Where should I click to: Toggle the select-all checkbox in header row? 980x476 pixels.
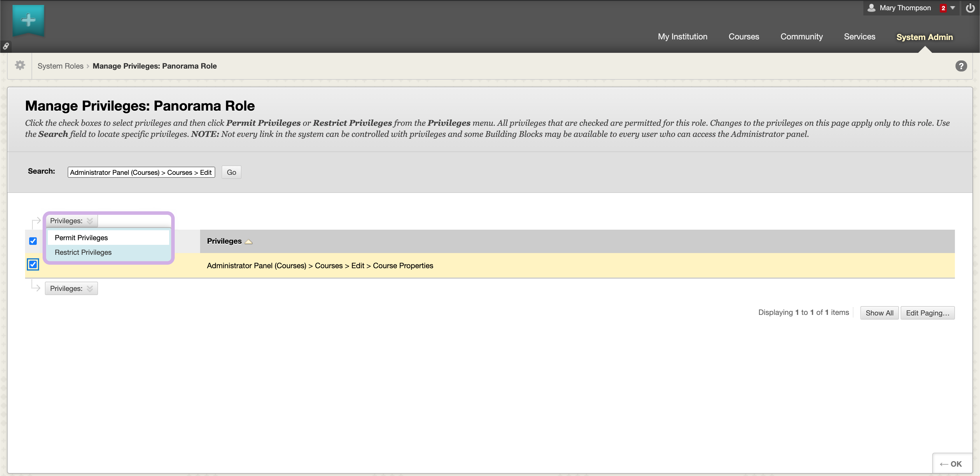point(33,241)
